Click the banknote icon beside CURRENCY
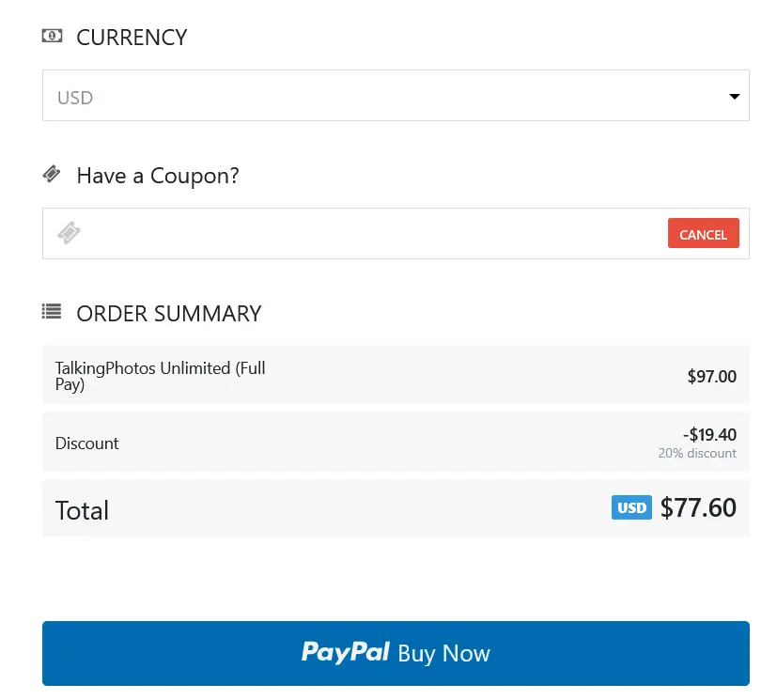This screenshot has height=700, width=777. click(x=52, y=35)
